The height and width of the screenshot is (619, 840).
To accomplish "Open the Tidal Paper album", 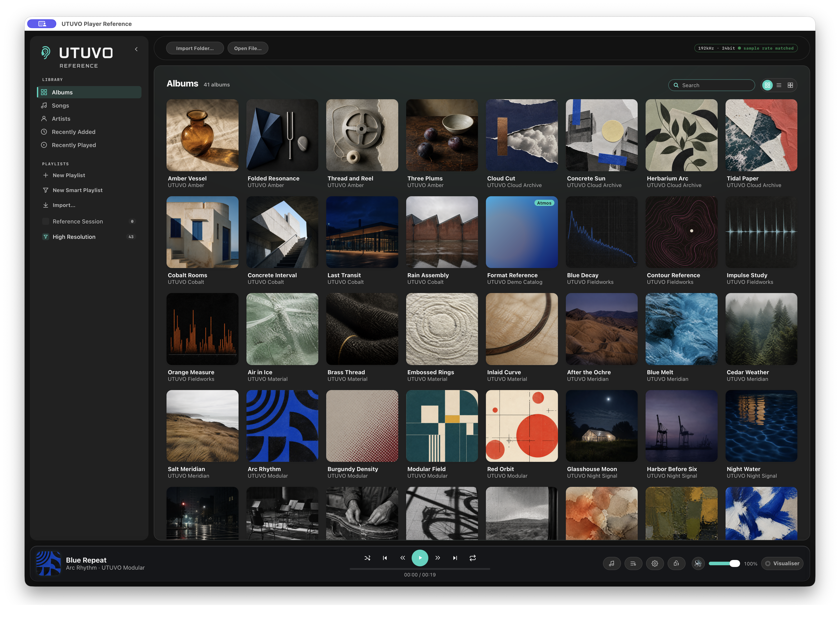I will (x=761, y=135).
